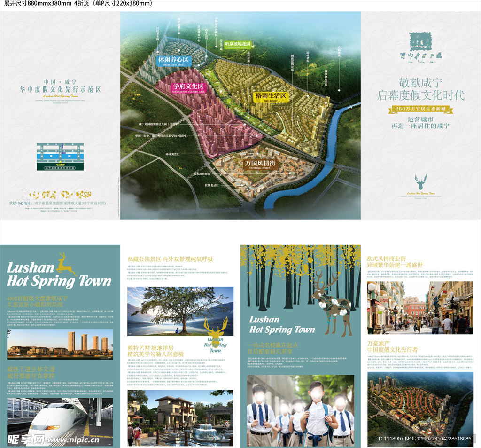This screenshot has height=448, width=481.
Task: Select the yellow antlered deer logo on tree photo
Action: click(216, 334)
